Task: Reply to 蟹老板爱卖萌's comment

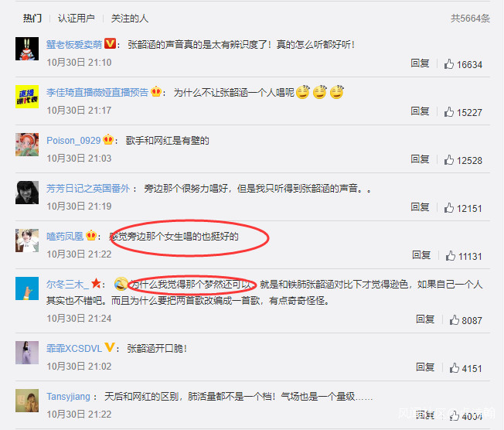Action: click(420, 63)
